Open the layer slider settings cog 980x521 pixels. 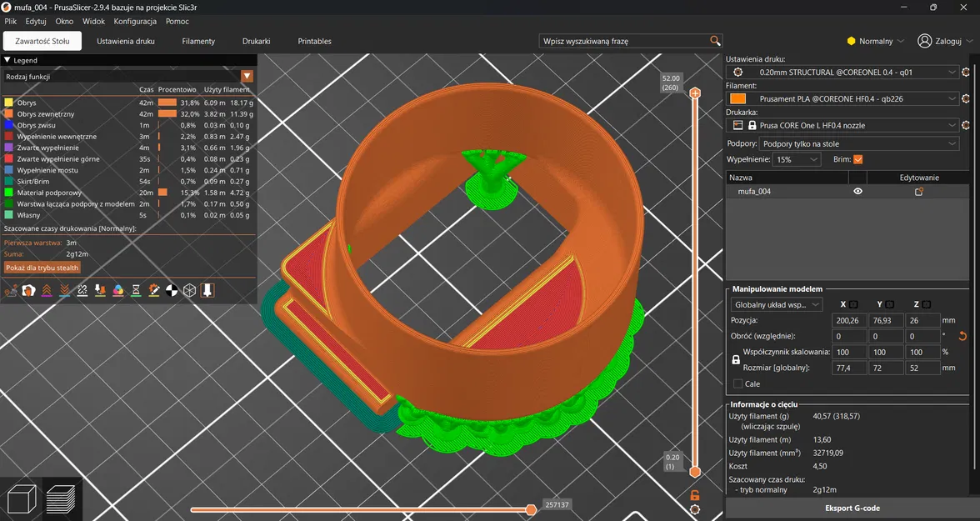point(695,509)
